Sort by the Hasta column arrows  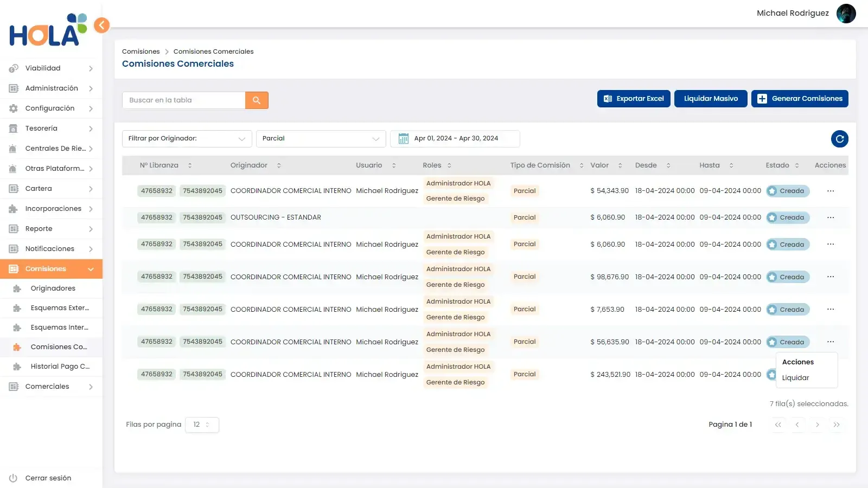click(x=731, y=165)
